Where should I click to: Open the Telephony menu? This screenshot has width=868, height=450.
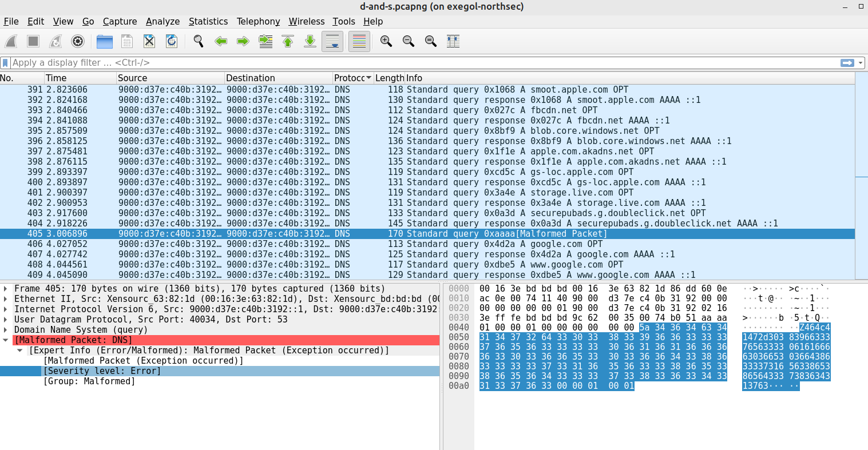(258, 21)
